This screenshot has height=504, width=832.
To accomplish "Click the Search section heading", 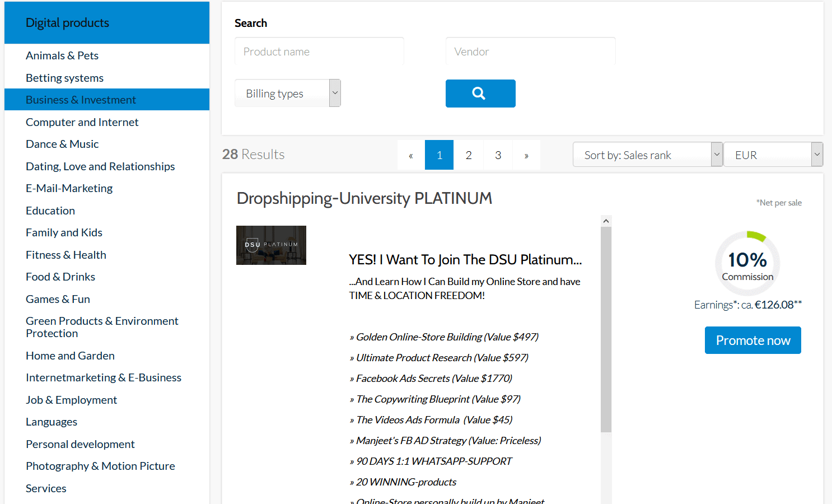I will (251, 23).
